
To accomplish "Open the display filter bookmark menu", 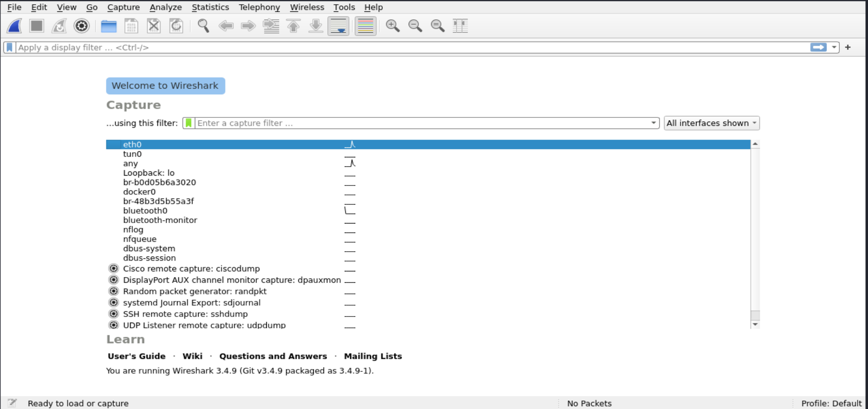I will pyautogui.click(x=9, y=47).
